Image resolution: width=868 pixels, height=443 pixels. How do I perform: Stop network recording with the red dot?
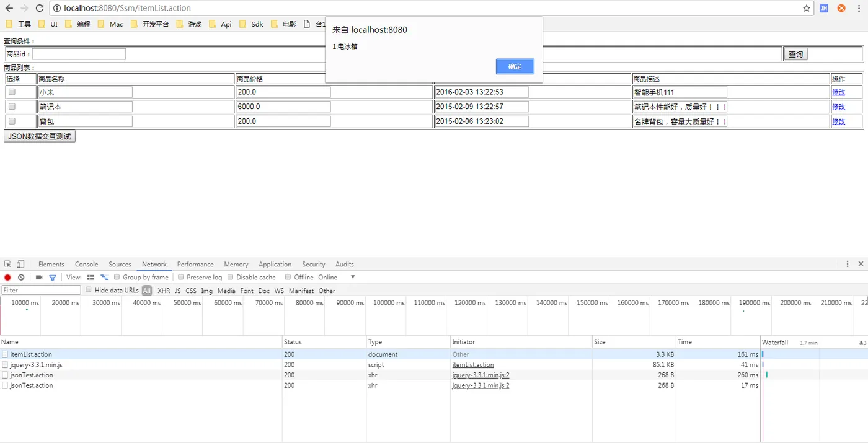[7, 278]
